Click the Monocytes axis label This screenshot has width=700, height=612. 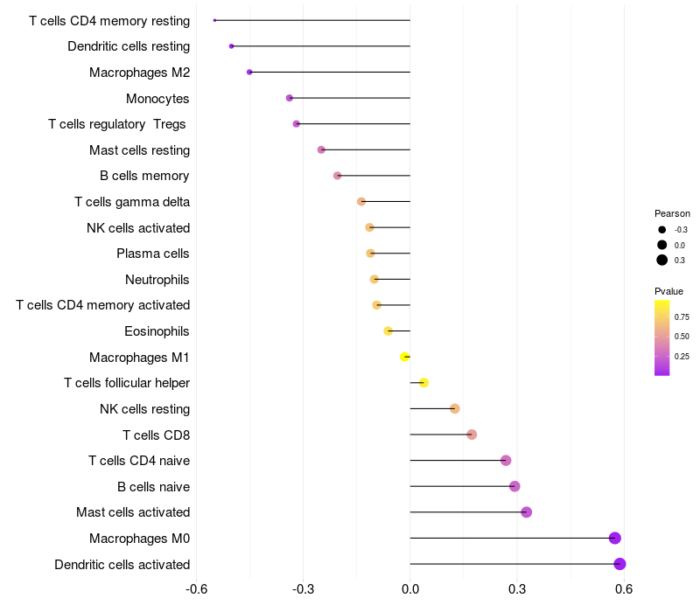[x=157, y=99]
